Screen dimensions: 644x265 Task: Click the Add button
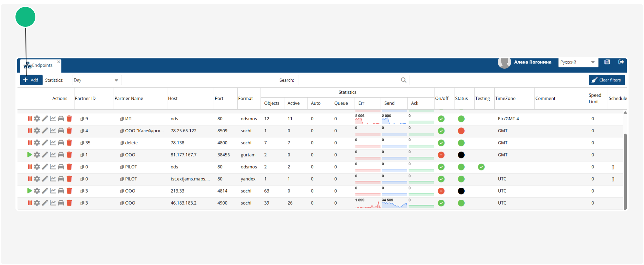coord(31,80)
